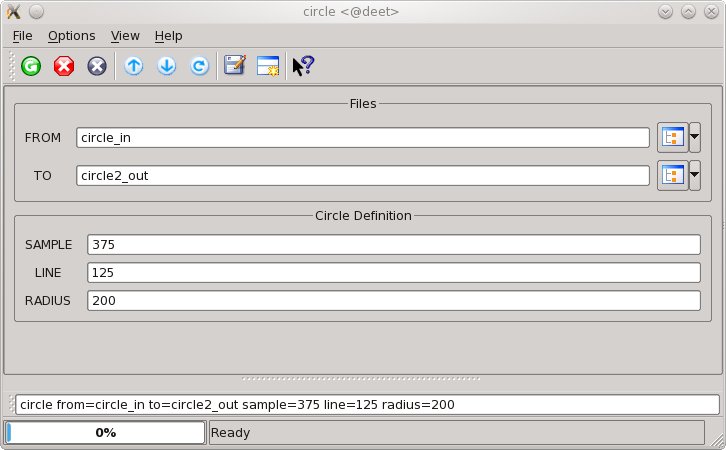Click the grey Exit icon in toolbar
This screenshot has width=726, height=450.
coord(97,66)
